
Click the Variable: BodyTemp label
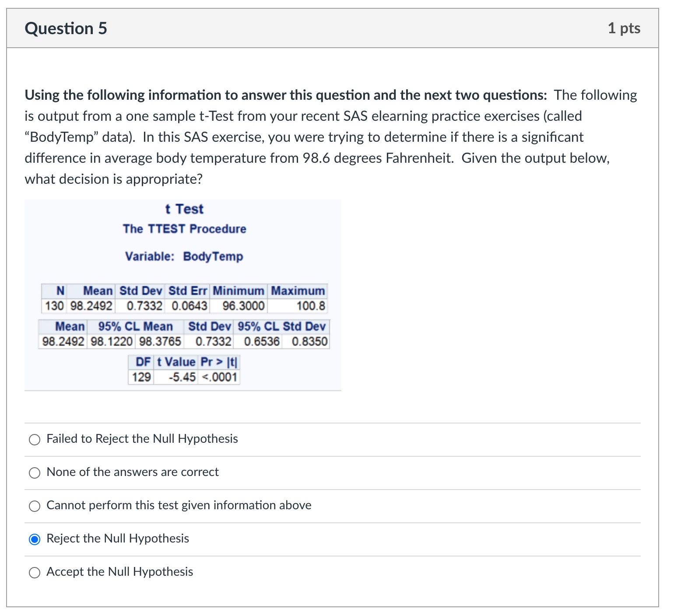coord(184,256)
